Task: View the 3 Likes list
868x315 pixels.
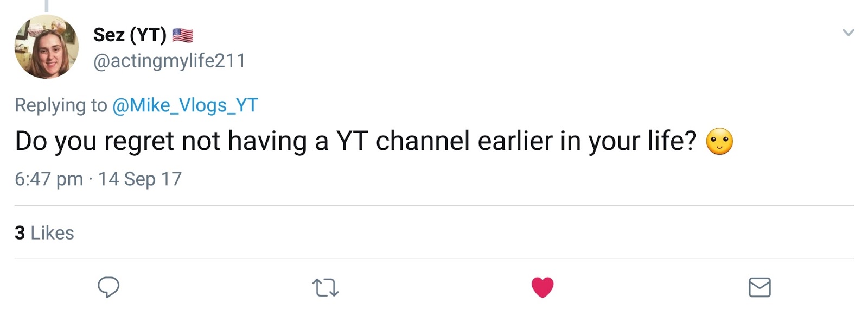Action: 44,232
